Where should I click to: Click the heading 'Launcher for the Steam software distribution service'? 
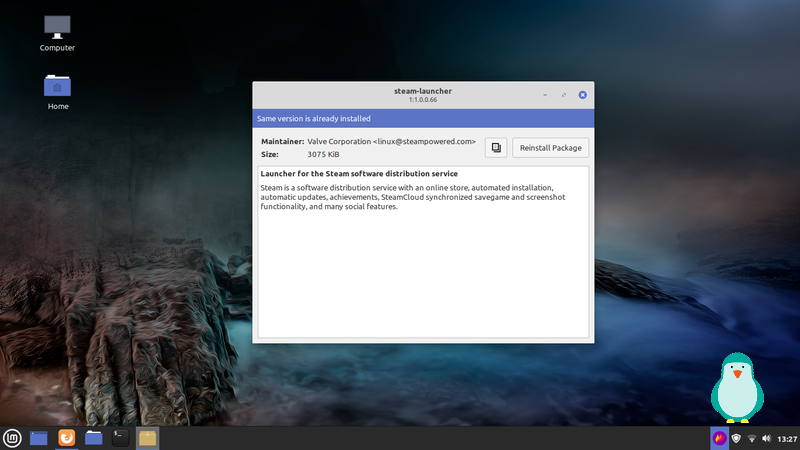click(x=359, y=173)
